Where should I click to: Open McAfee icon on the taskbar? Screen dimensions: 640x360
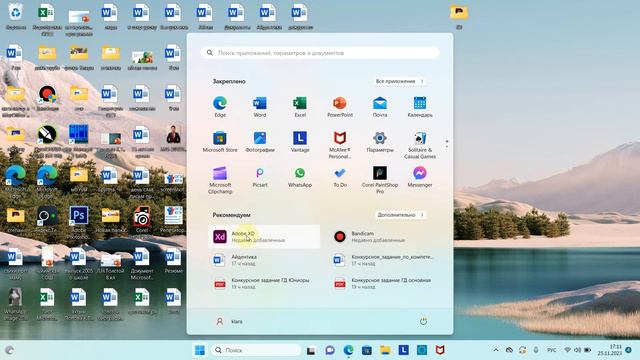(x=440, y=350)
